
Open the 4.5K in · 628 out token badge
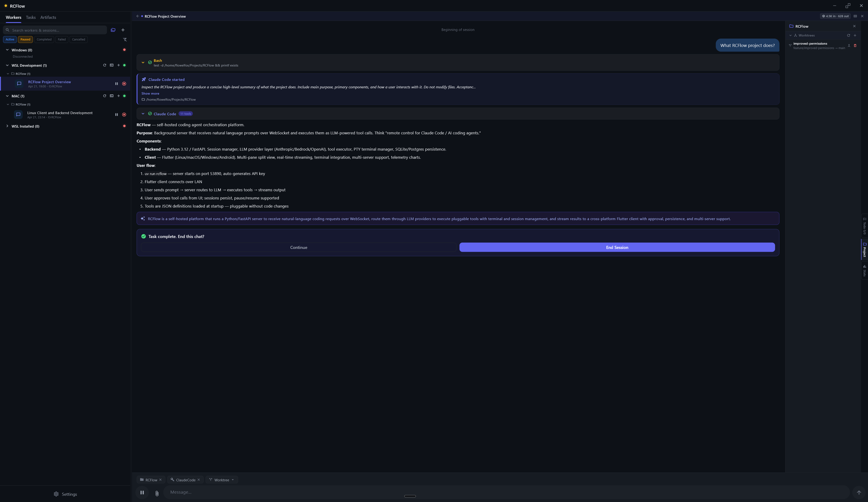tap(835, 16)
